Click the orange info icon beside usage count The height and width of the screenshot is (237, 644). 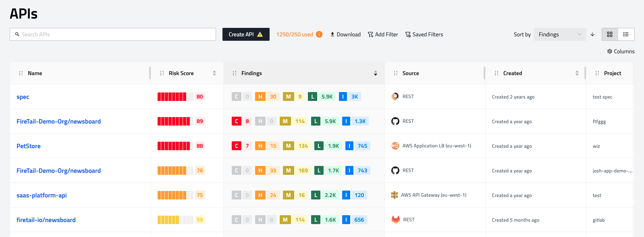click(319, 34)
